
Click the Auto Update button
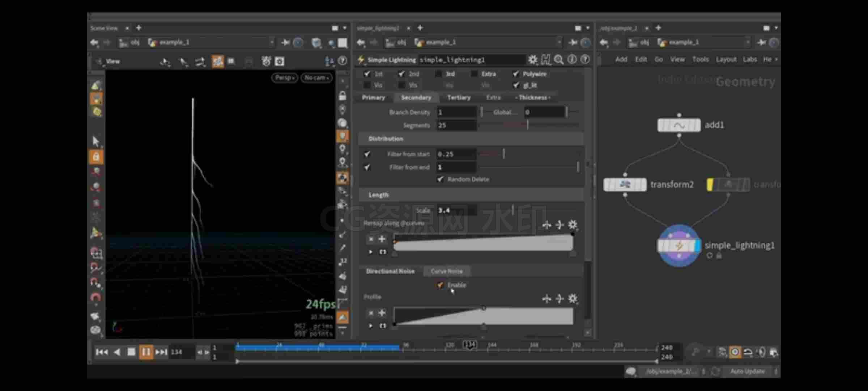click(x=747, y=371)
